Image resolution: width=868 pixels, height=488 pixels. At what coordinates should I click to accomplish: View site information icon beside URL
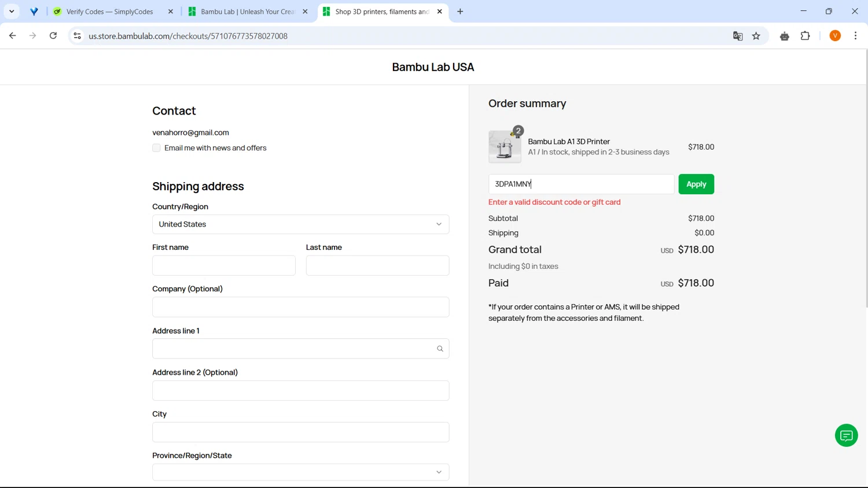click(77, 36)
